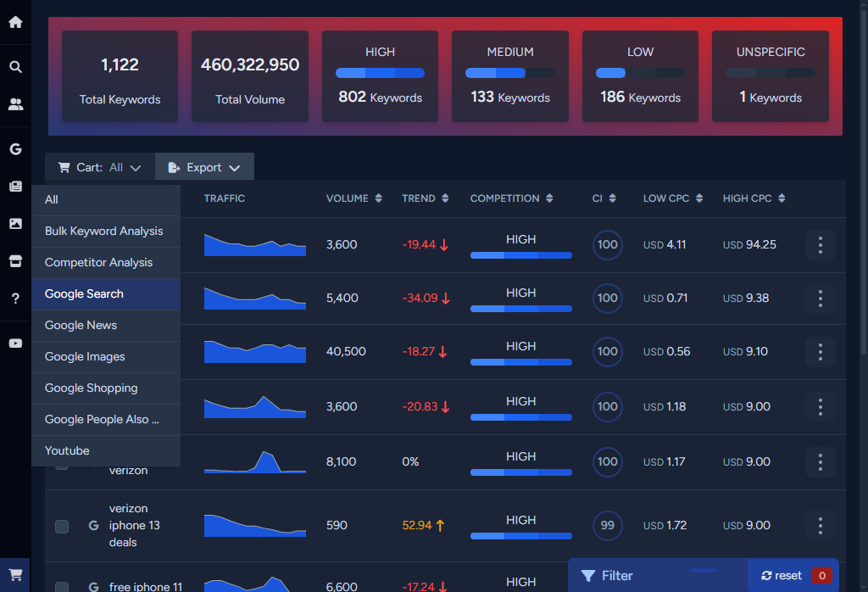
Task: Click the USD 94.25 high CPC value
Action: 749,245
